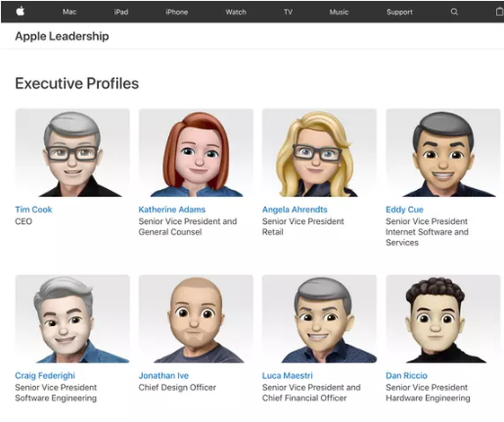Screen dimensions: 504x422
Task: Select Luca Maestri's Memoji portrait
Action: 320,319
